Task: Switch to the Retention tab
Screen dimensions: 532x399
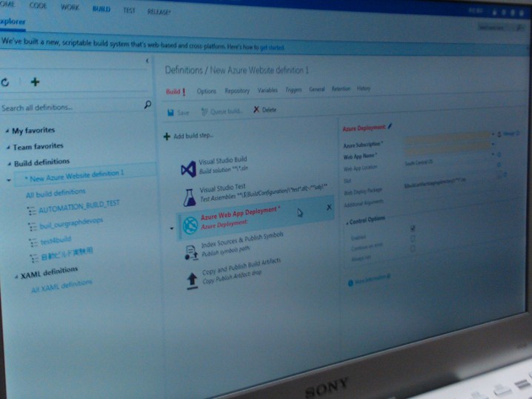Action: tap(341, 89)
